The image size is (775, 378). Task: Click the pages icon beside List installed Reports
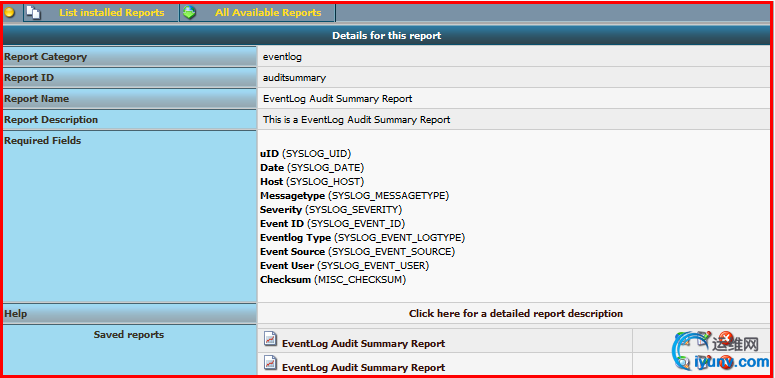click(x=33, y=12)
